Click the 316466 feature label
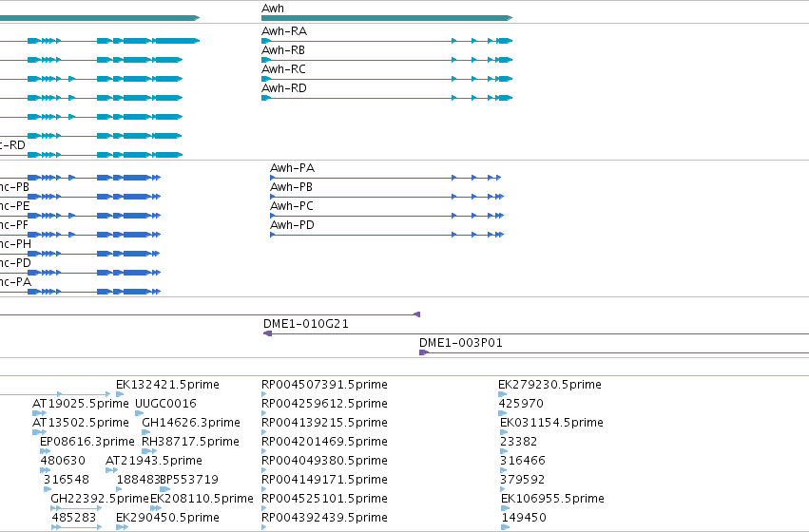This screenshot has width=809, height=532. tap(523, 461)
